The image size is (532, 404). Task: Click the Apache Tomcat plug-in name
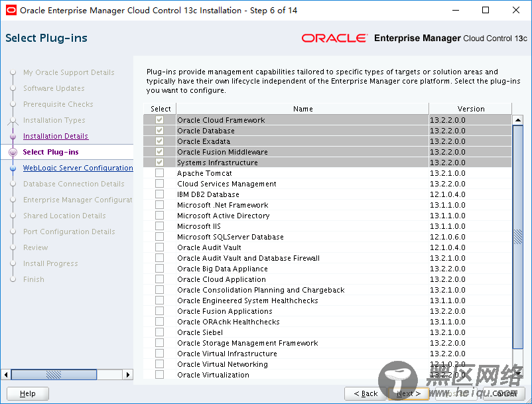coord(204,173)
